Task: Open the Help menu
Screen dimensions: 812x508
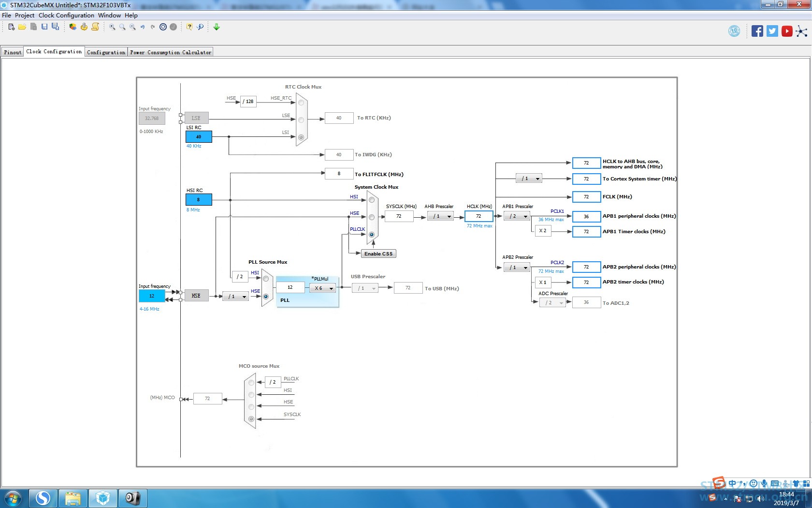Action: tap(131, 15)
